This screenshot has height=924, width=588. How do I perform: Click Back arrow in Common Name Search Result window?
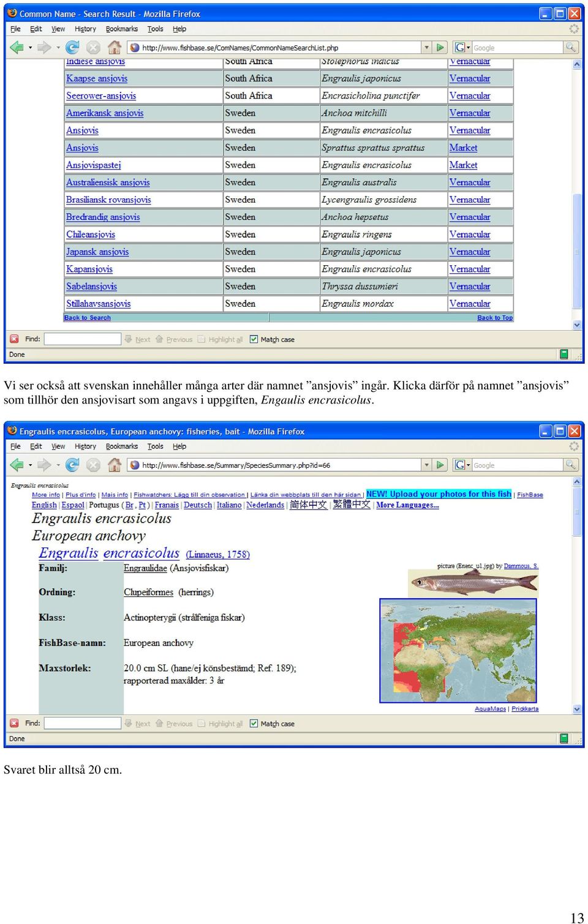point(17,47)
